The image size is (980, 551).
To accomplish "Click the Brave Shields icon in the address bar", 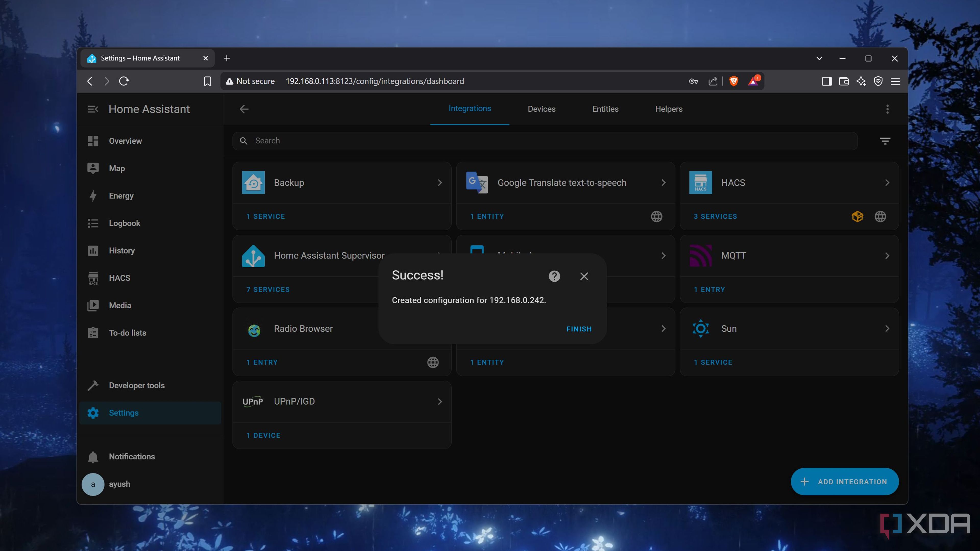I will point(733,81).
